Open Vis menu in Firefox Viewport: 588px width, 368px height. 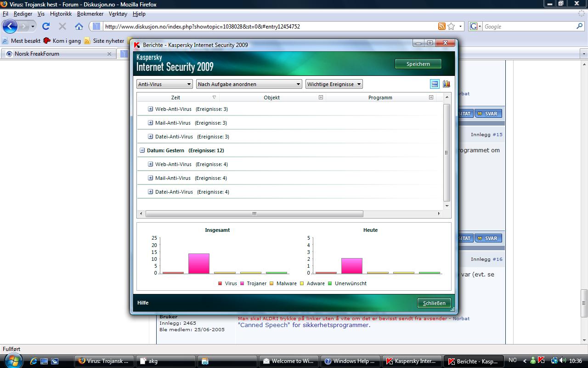point(41,14)
